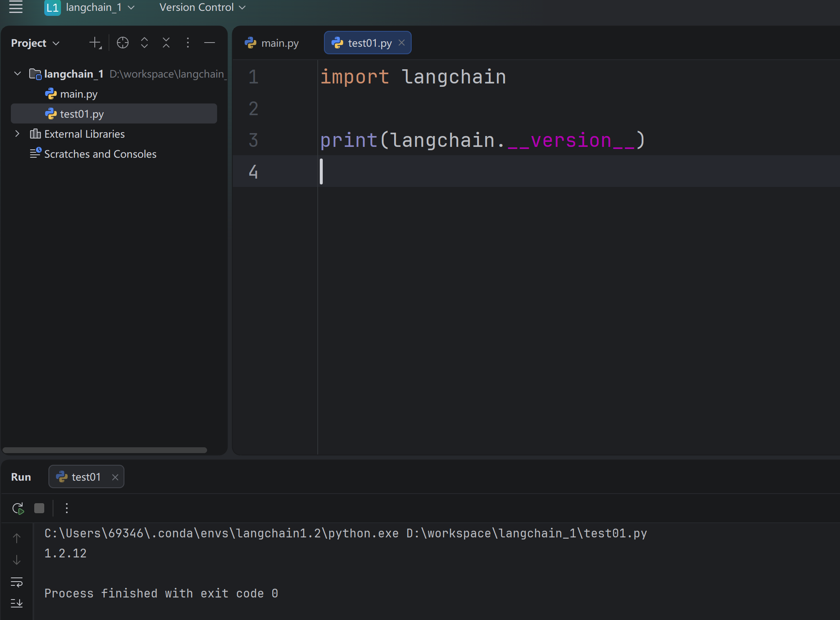Click the Expand Selected arrows icon
The width and height of the screenshot is (840, 620).
pos(144,43)
